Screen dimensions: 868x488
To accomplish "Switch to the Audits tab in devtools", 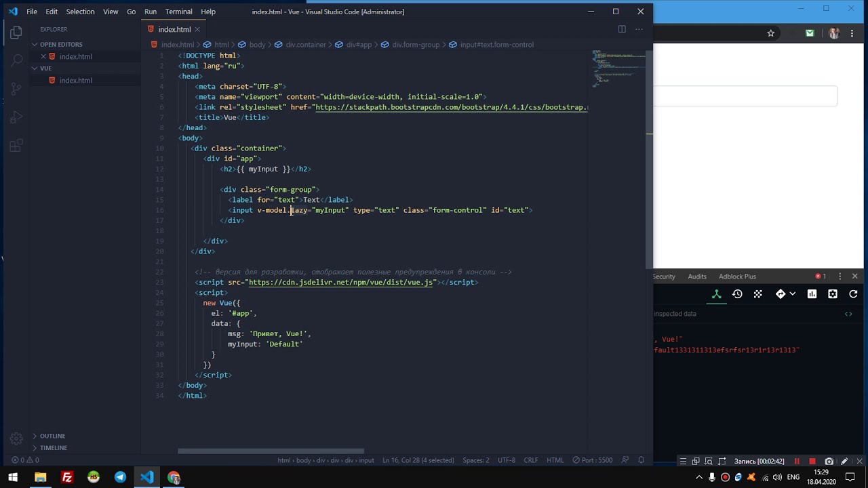I will point(697,277).
